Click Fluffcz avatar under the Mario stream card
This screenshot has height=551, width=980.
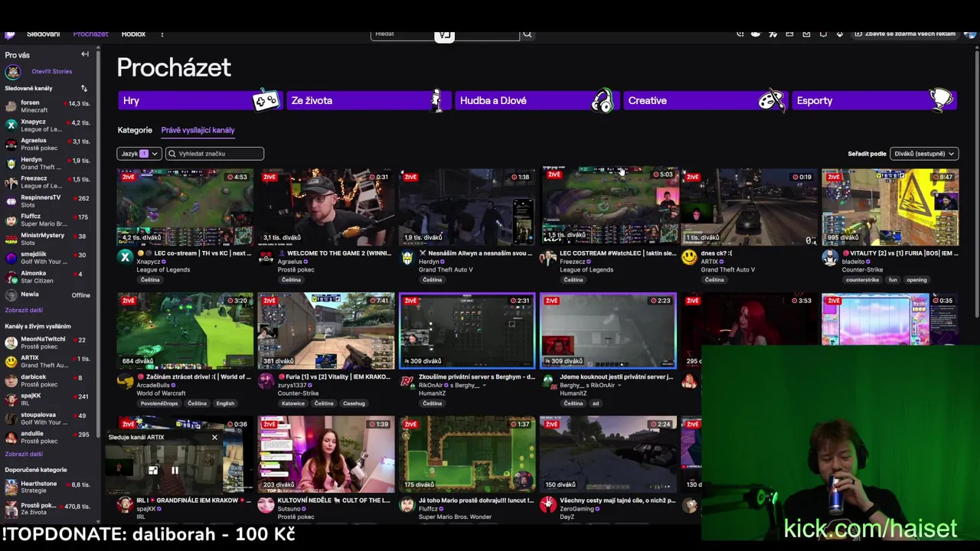coord(407,504)
